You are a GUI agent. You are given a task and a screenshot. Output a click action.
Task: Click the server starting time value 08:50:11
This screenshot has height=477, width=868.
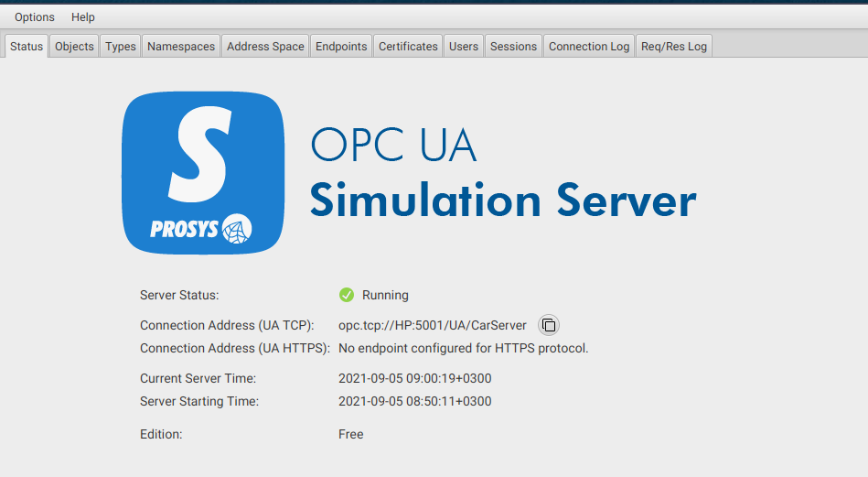414,402
